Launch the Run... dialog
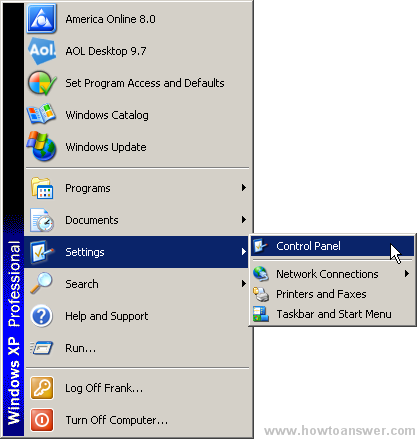Screen dimensions: 417x439 tap(137, 348)
